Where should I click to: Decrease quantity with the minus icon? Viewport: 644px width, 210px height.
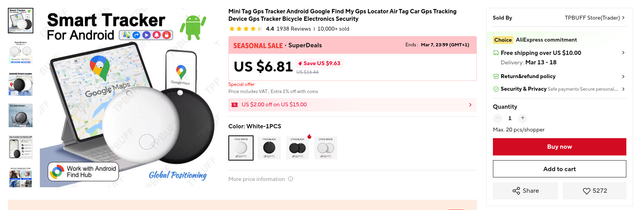tap(498, 118)
